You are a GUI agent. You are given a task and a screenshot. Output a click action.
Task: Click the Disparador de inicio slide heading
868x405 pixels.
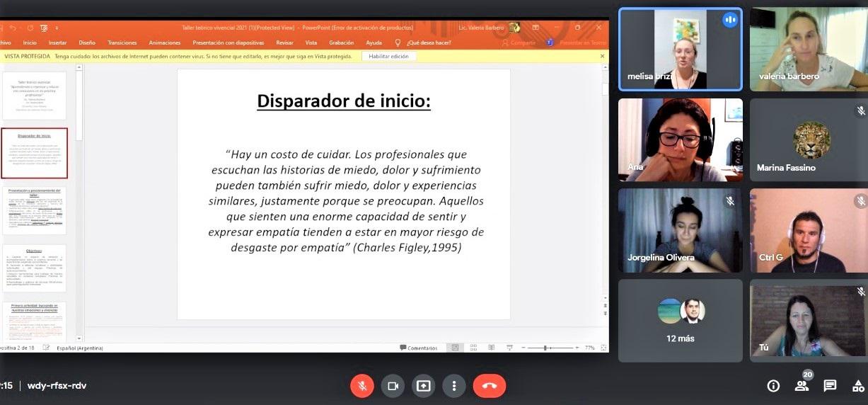tap(344, 101)
